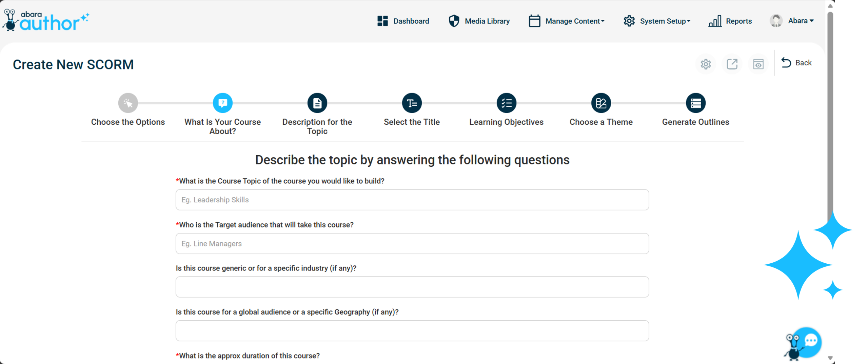Viewport: 868px width, 364px height.
Task: Open the Media Library shield icon
Action: pyautogui.click(x=453, y=21)
